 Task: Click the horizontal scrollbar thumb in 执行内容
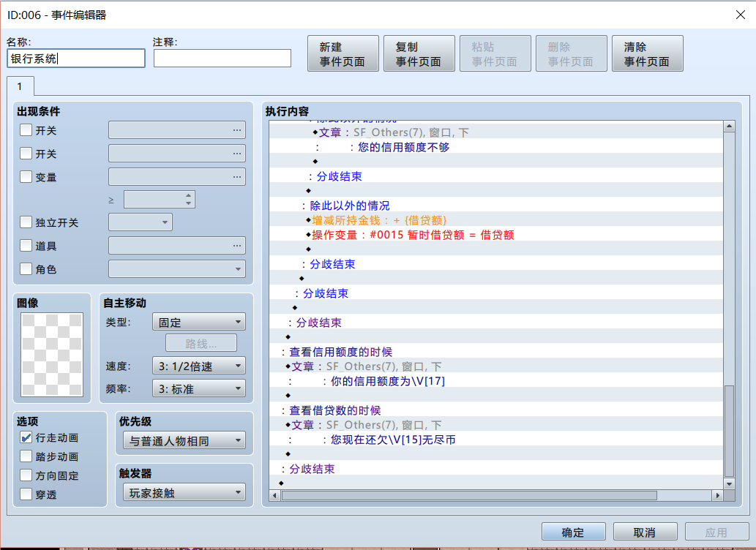point(469,495)
